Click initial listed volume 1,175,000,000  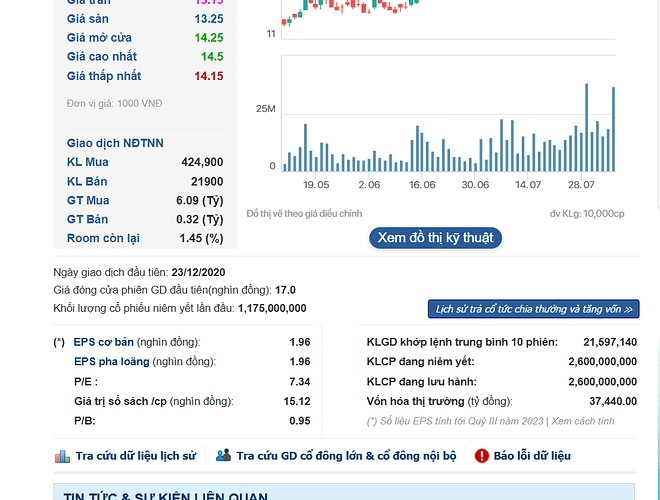pos(272,308)
